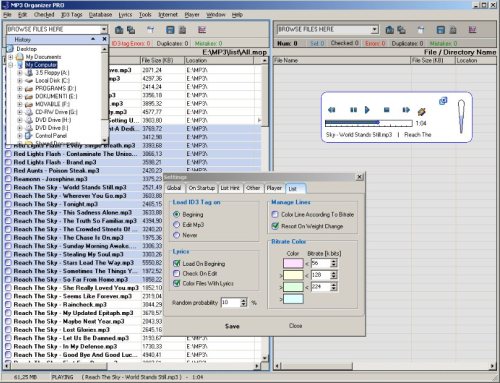The width and height of the screenshot is (500, 383).
Task: Skip to next track in mini player
Action: 406,110
